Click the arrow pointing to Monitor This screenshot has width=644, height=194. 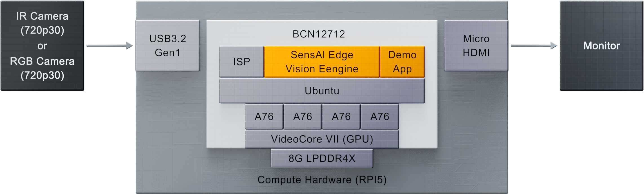(534, 45)
